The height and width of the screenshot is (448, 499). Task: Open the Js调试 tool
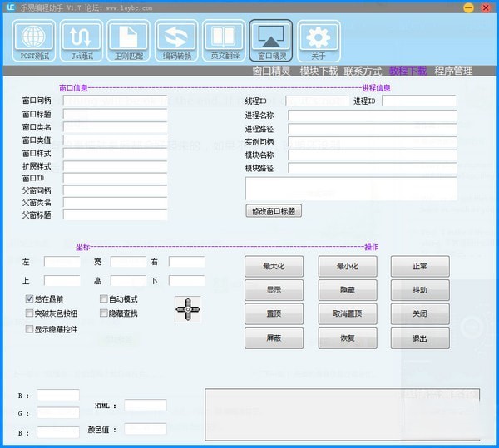[82, 41]
